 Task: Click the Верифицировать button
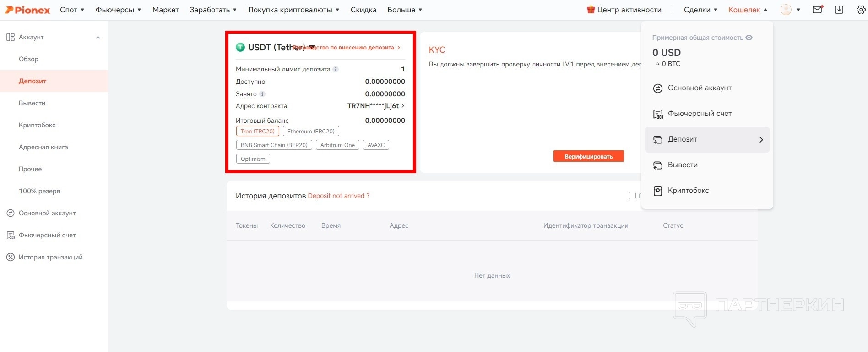click(x=588, y=156)
